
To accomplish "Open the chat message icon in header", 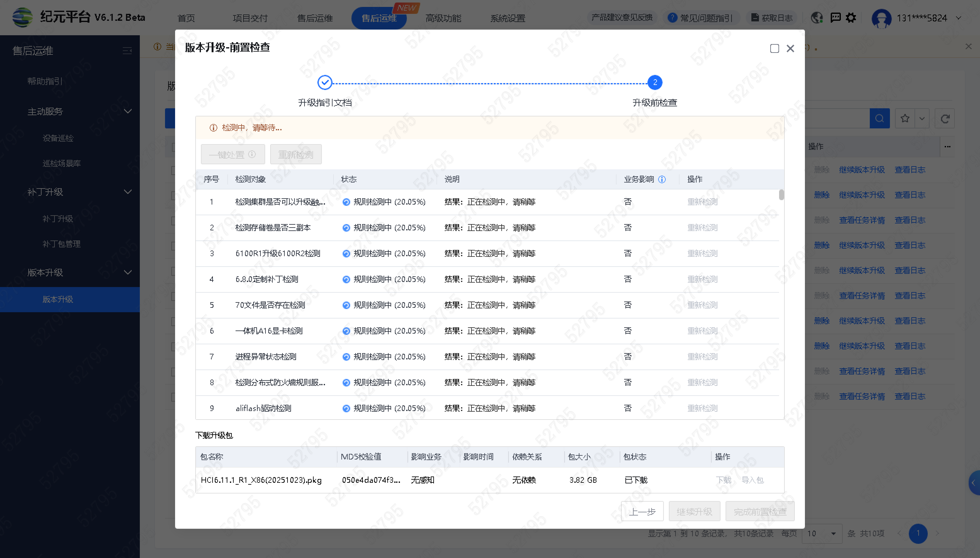I will [x=835, y=18].
